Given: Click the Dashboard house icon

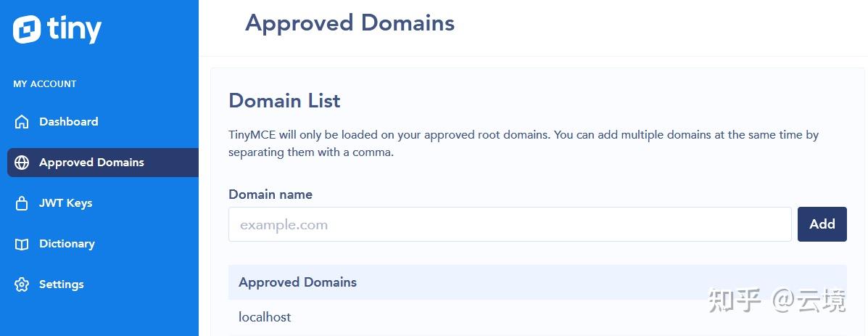Looking at the screenshot, I should click(22, 122).
